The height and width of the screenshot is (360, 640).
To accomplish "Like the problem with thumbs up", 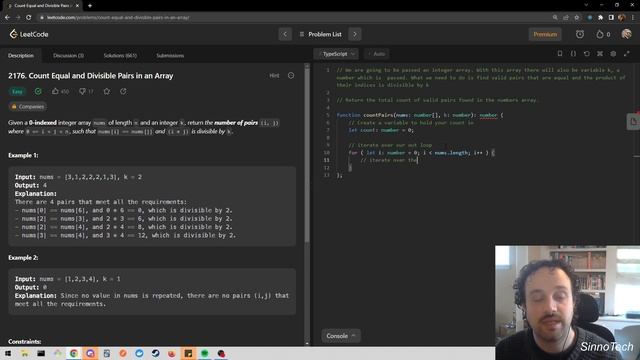I will click(60, 91).
